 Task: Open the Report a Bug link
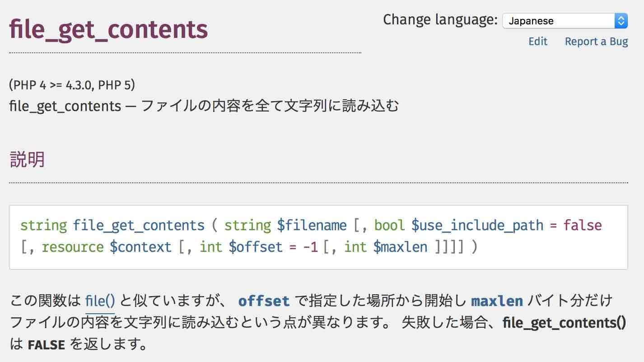[596, 42]
